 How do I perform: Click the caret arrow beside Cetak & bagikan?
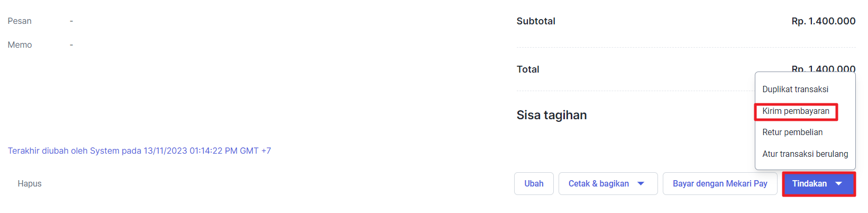(x=641, y=184)
